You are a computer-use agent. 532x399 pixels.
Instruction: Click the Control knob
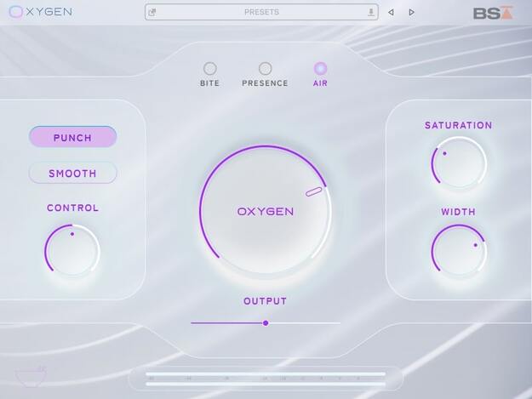pos(72,250)
